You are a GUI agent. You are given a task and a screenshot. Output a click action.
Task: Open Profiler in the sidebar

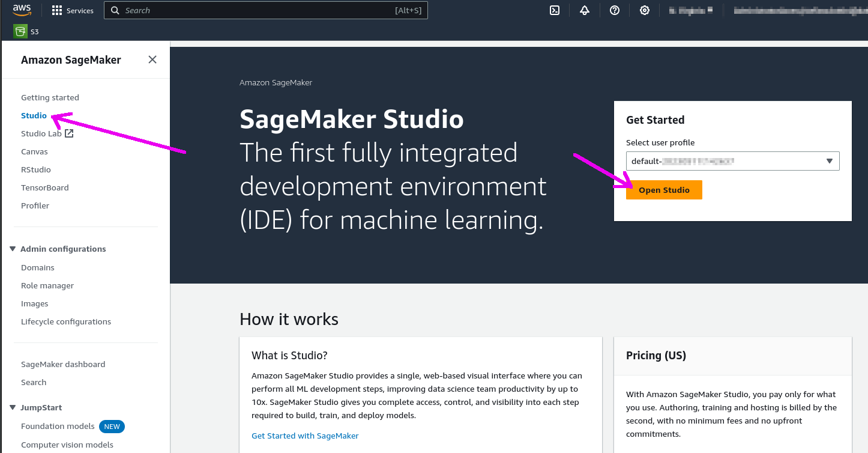click(35, 205)
